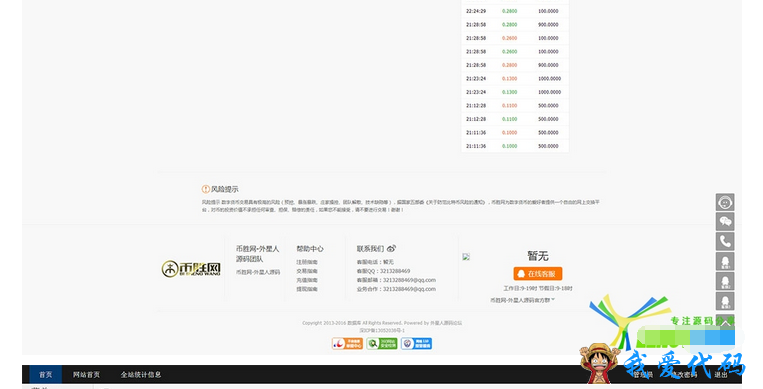
Task: Open the 注册指南 help link
Action: click(x=307, y=262)
